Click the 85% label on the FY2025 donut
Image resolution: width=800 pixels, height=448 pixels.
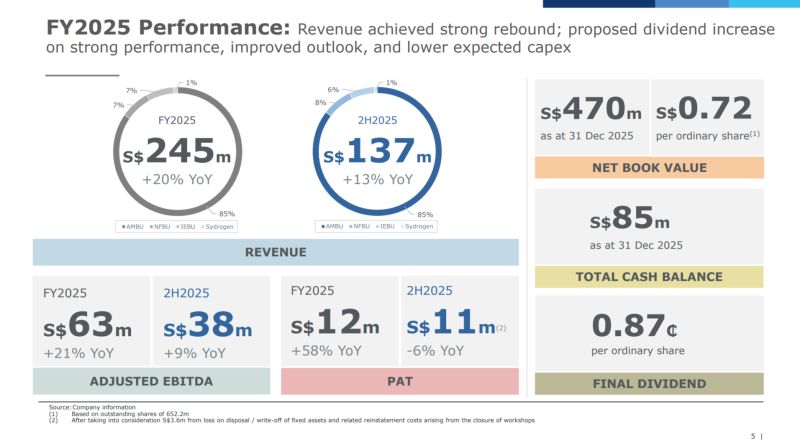[228, 212]
